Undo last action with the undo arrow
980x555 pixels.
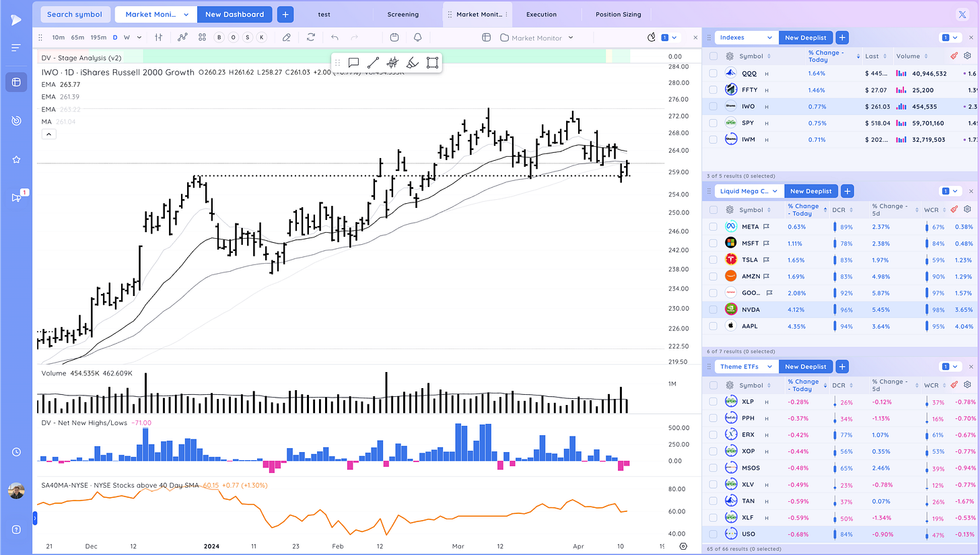click(335, 38)
